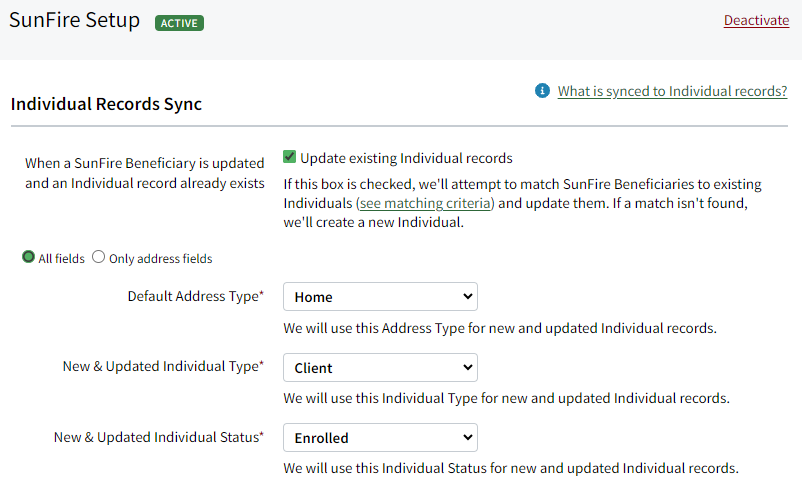This screenshot has height=499, width=802.
Task: Click the Update existing Individual records label text
Action: (406, 158)
